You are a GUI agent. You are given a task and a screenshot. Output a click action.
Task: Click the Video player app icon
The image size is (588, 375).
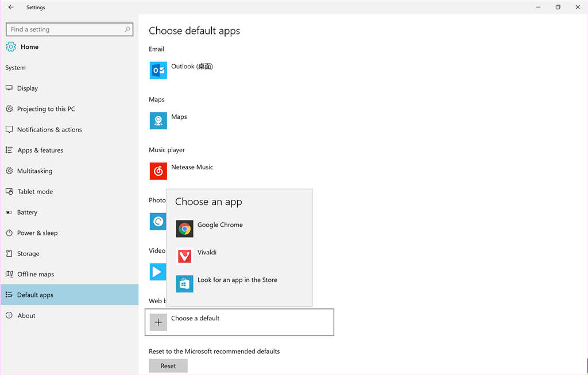click(x=158, y=272)
